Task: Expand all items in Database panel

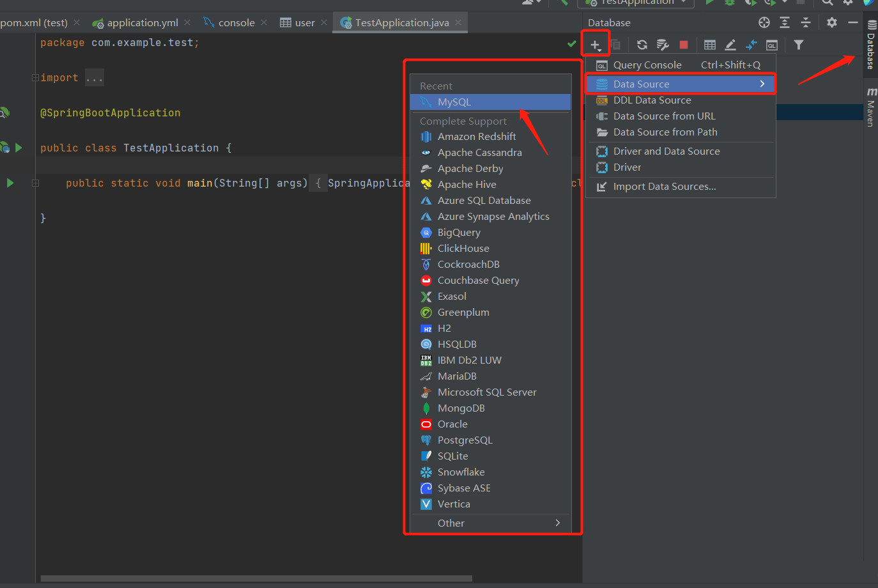Action: pyautogui.click(x=785, y=22)
